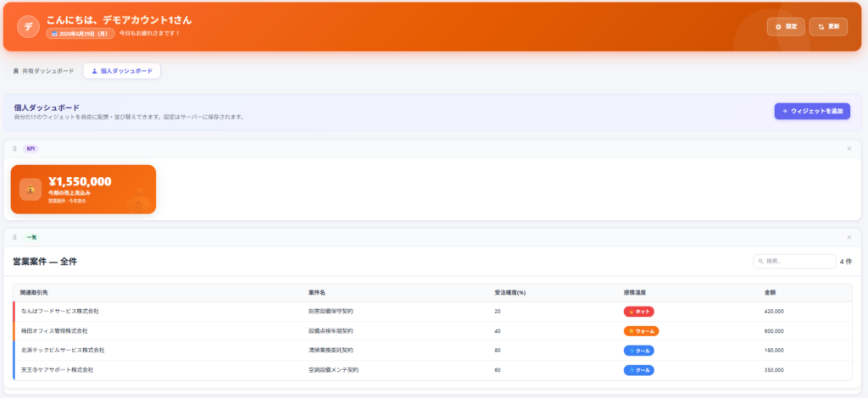Close the 一覧 list widget
Image resolution: width=868 pixels, height=398 pixels.
pyautogui.click(x=849, y=237)
